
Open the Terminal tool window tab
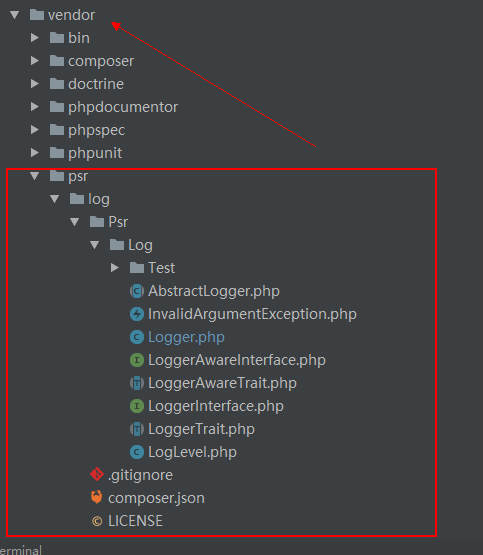(x=21, y=550)
